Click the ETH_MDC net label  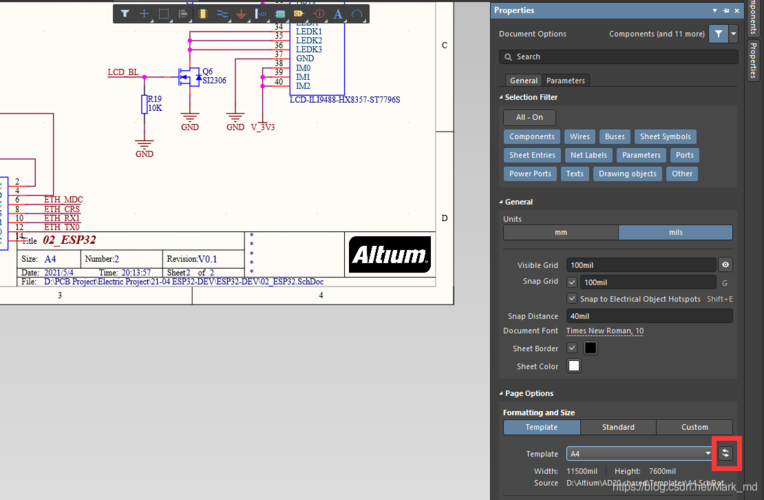pyautogui.click(x=64, y=199)
